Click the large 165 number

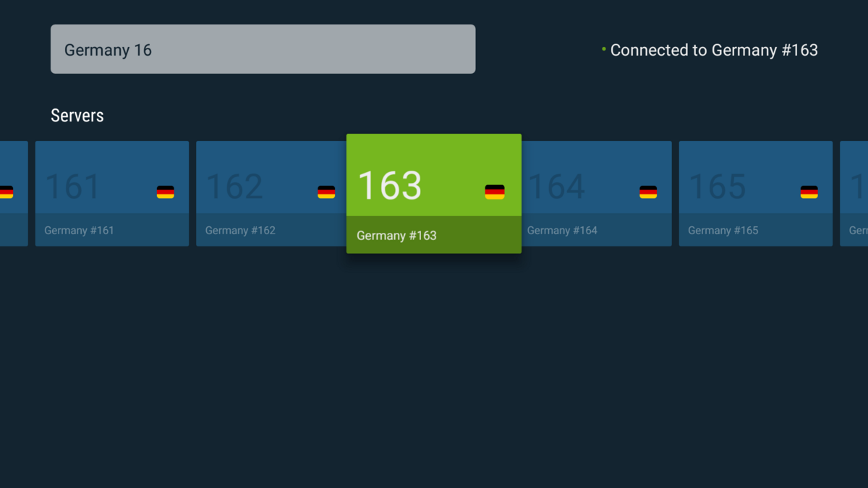[717, 187]
